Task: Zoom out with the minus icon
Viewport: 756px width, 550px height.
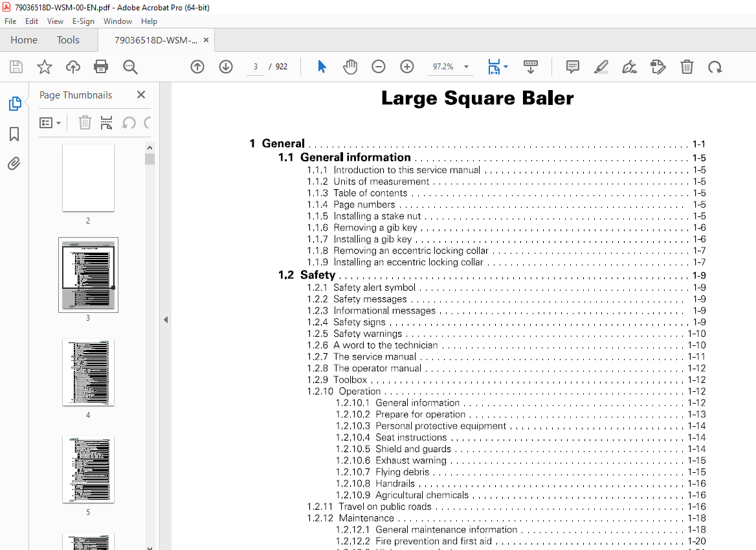Action: tap(379, 67)
